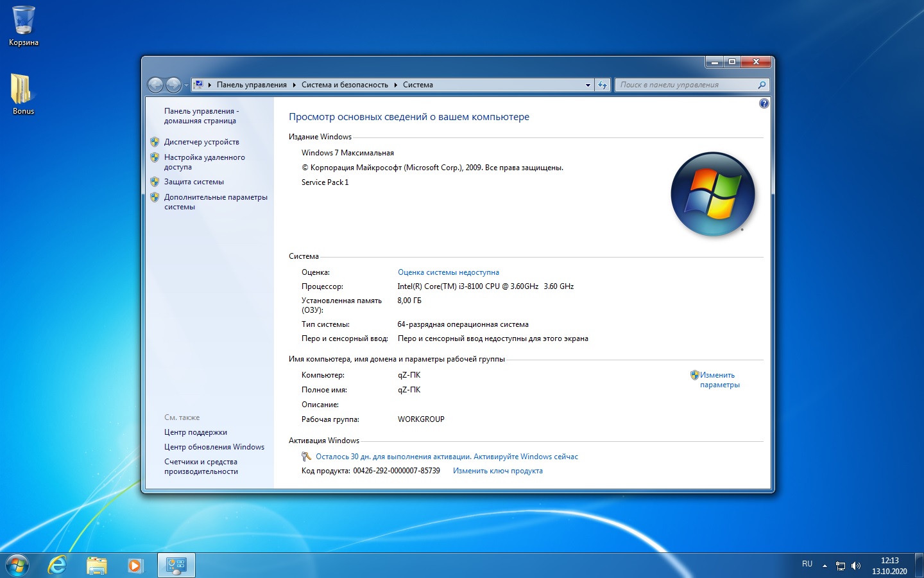The width and height of the screenshot is (924, 578).
Task: Open Счетчики и средства производительности link
Action: point(201,466)
